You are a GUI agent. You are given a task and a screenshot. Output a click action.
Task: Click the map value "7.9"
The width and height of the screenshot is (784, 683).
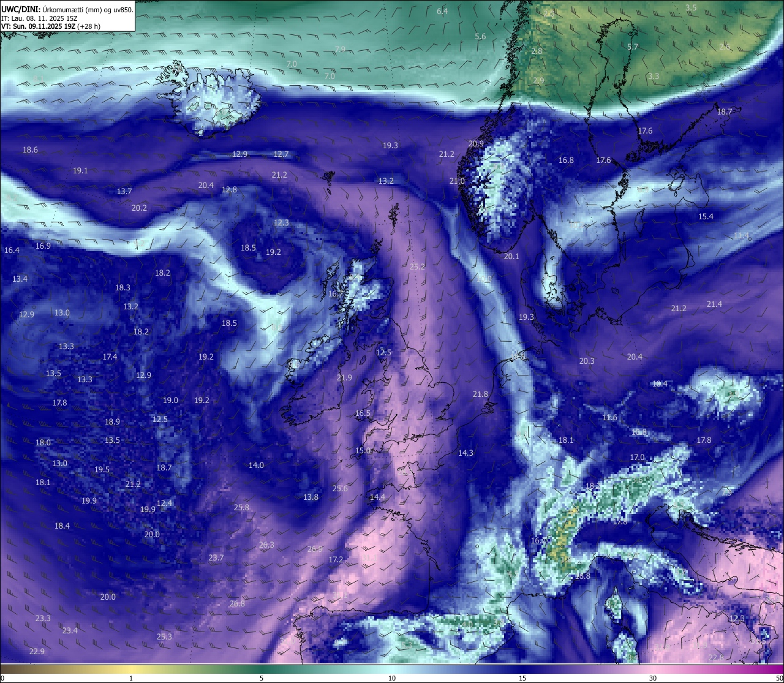(x=340, y=48)
